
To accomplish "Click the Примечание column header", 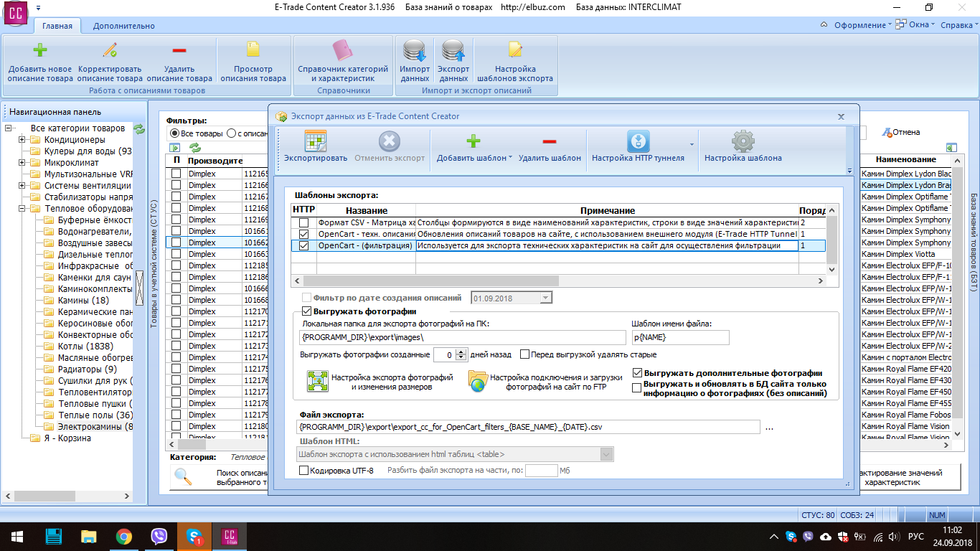I will [607, 211].
